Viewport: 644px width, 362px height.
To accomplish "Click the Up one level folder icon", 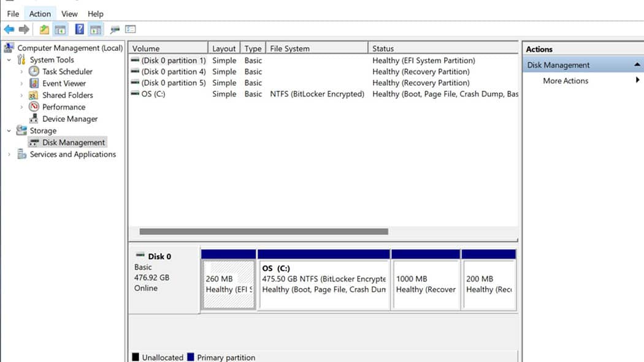I will (44, 29).
